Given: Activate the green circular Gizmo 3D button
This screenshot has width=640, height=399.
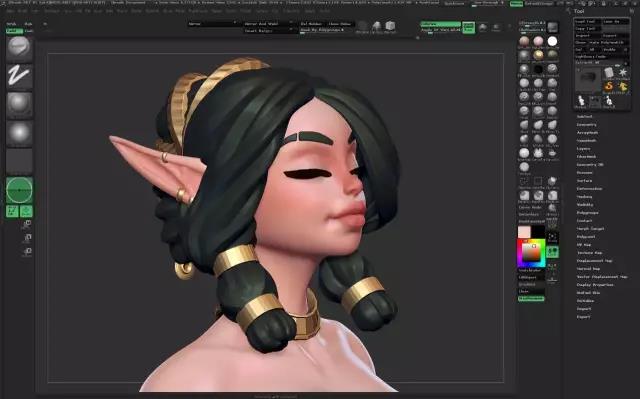Looking at the screenshot, I should pyautogui.click(x=19, y=190).
